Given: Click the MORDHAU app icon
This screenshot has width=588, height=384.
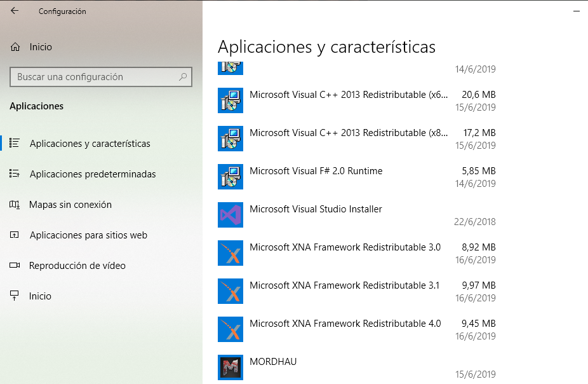Looking at the screenshot, I should click(x=231, y=367).
